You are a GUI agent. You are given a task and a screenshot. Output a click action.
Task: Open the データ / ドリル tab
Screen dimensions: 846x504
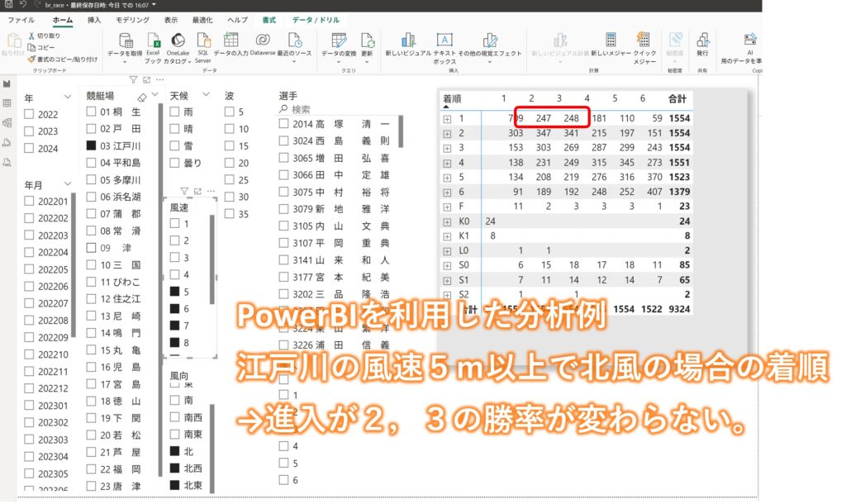[x=316, y=20]
